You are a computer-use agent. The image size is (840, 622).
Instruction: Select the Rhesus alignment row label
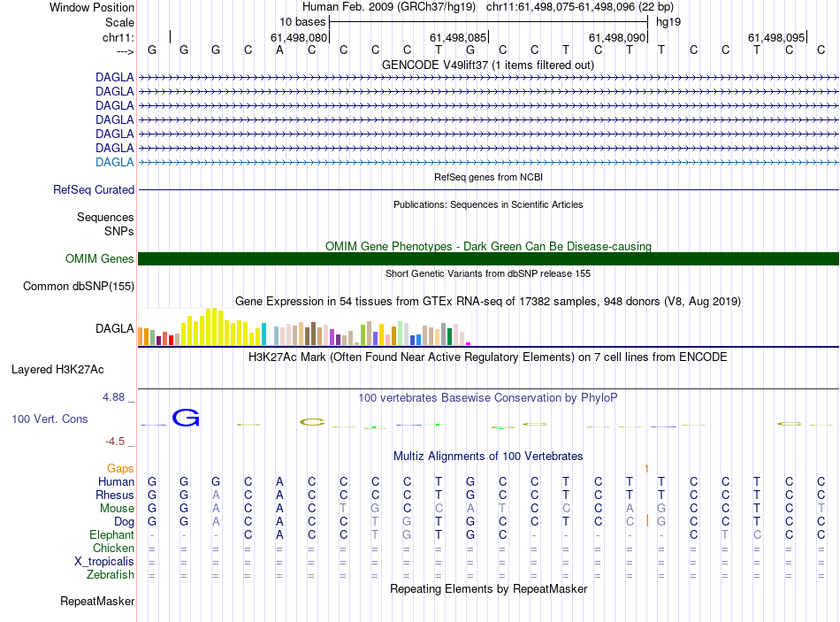point(115,495)
